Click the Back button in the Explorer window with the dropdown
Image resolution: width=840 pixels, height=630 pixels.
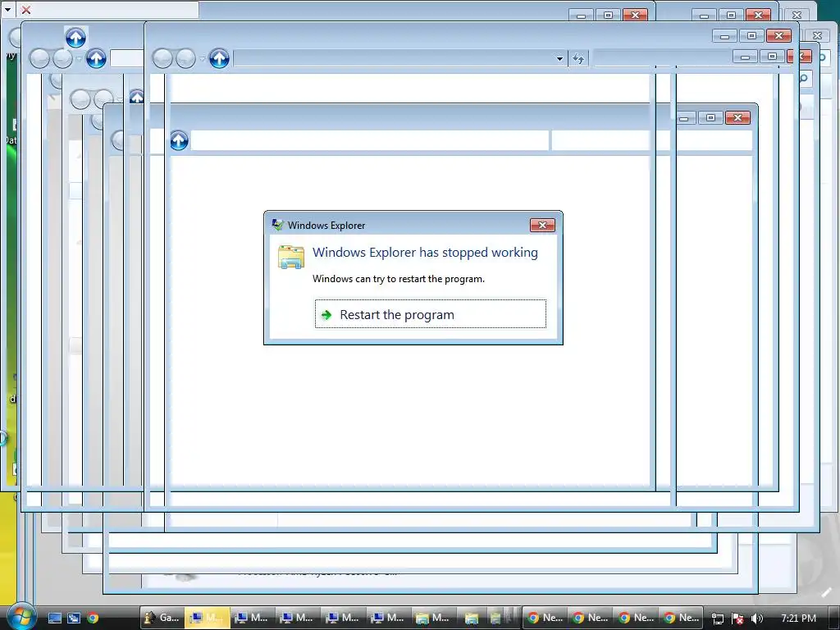tap(162, 58)
